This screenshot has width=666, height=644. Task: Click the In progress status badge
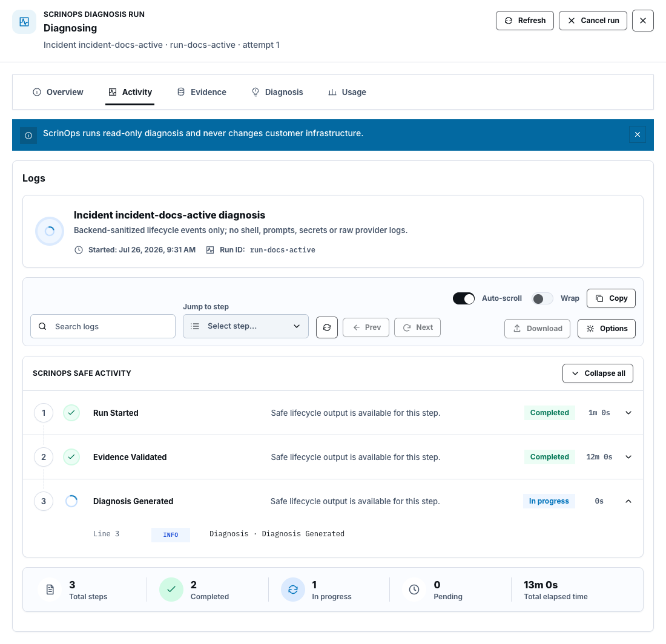(549, 501)
